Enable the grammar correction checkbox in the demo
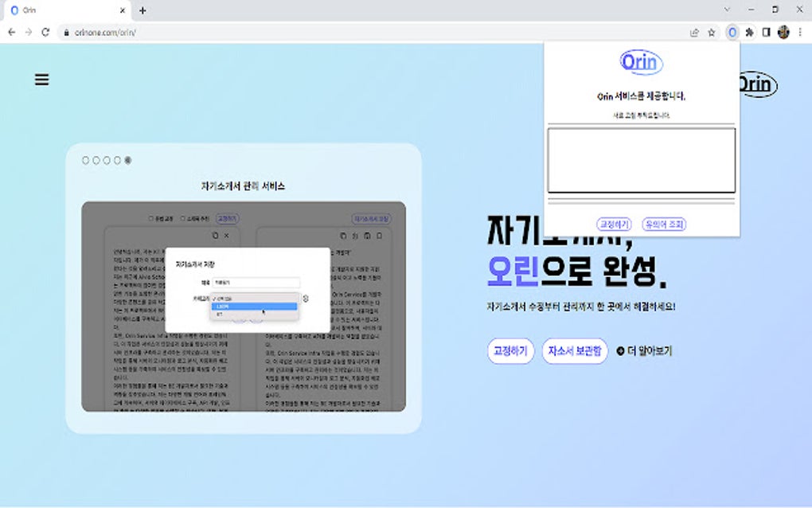 coord(150,217)
